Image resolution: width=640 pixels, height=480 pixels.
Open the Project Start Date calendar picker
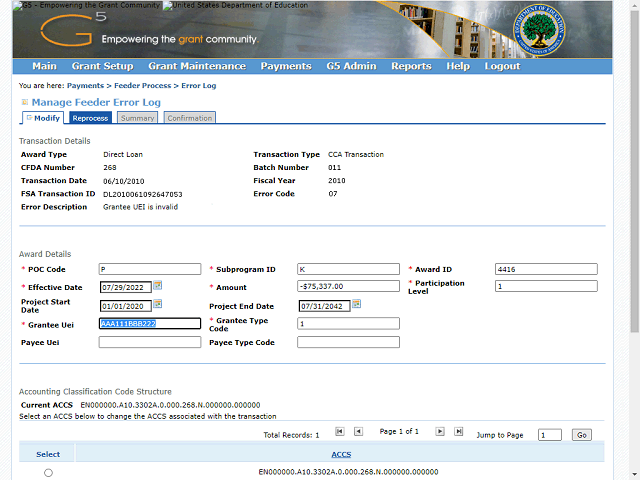(157, 304)
